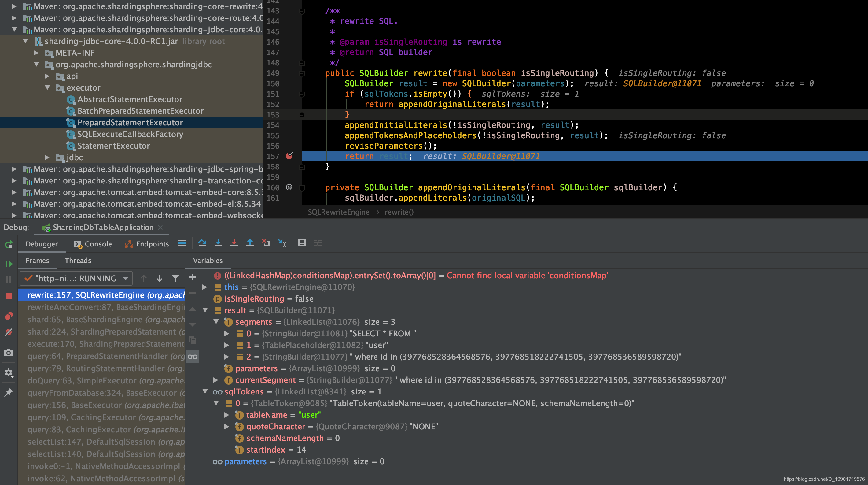Stop the debug session with the red square
The image size is (868, 485).
(9, 296)
